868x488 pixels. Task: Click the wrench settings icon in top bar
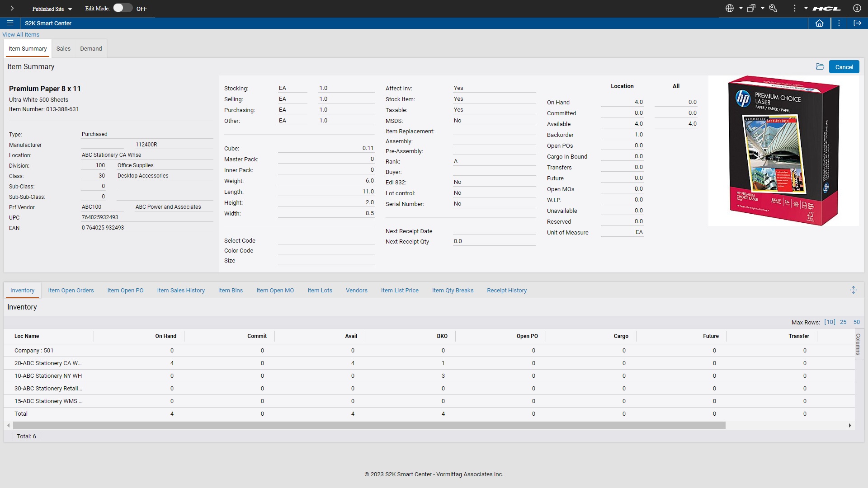pos(774,8)
